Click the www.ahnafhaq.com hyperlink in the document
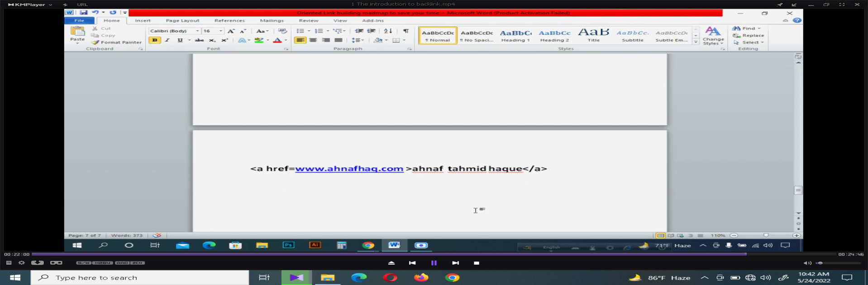This screenshot has width=868, height=285. (349, 169)
